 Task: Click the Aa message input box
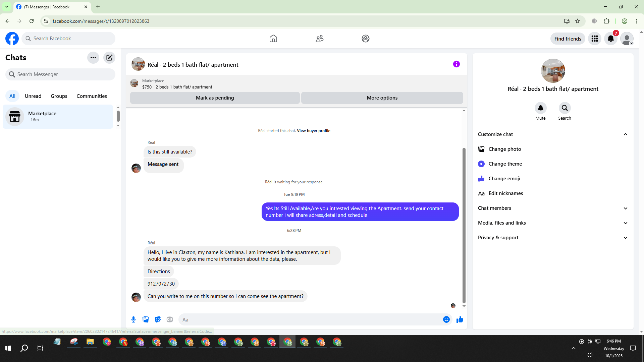pos(312,319)
